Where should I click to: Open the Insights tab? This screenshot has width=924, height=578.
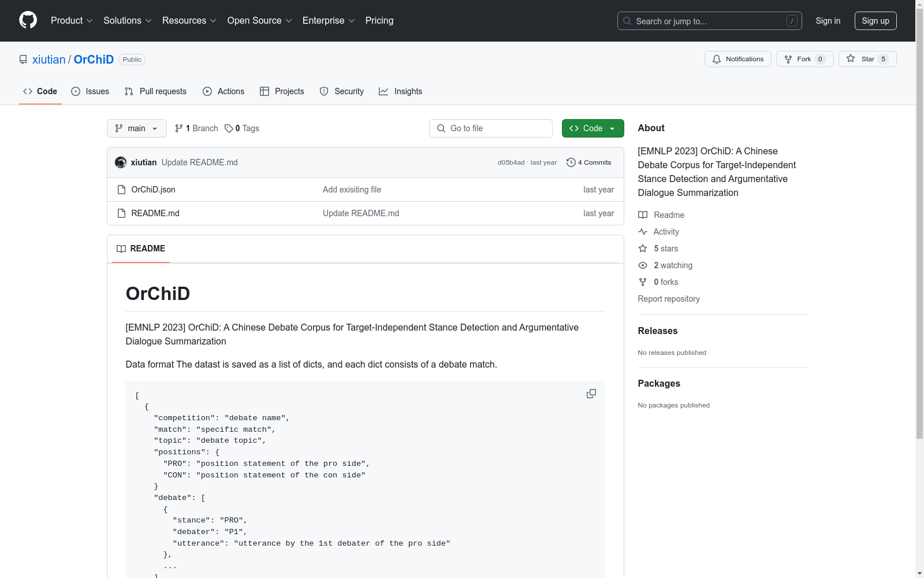click(x=400, y=91)
